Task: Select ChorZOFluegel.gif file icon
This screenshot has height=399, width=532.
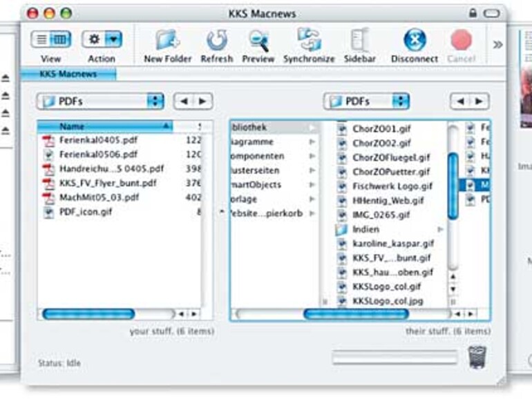Action: point(342,157)
